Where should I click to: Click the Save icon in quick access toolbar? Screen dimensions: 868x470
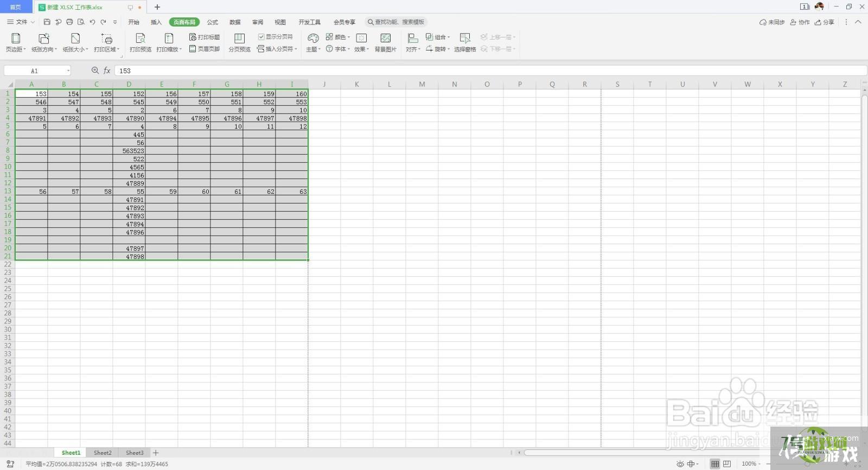(x=47, y=22)
